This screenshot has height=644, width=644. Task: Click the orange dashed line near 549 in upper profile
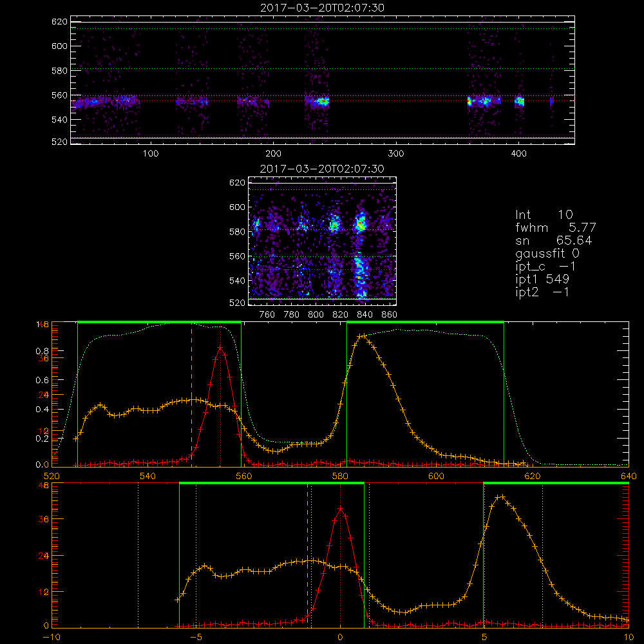pos(191,394)
